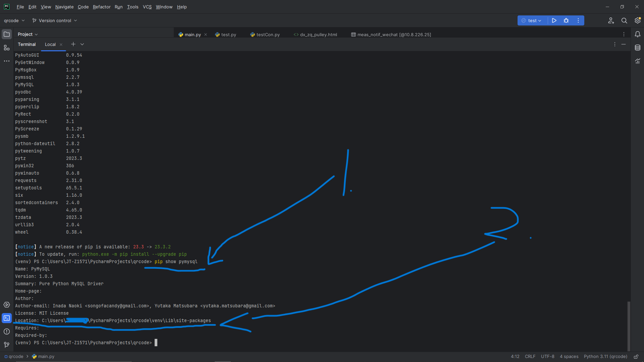Open Python 3.11 (qrcode) interpreter selector
Viewport: 644px width, 362px height.
click(605, 357)
